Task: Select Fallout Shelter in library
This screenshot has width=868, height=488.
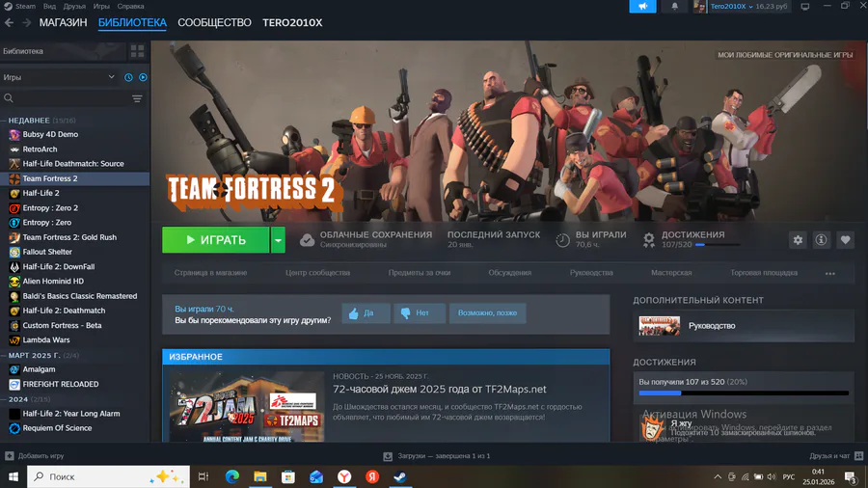Action: (74, 252)
